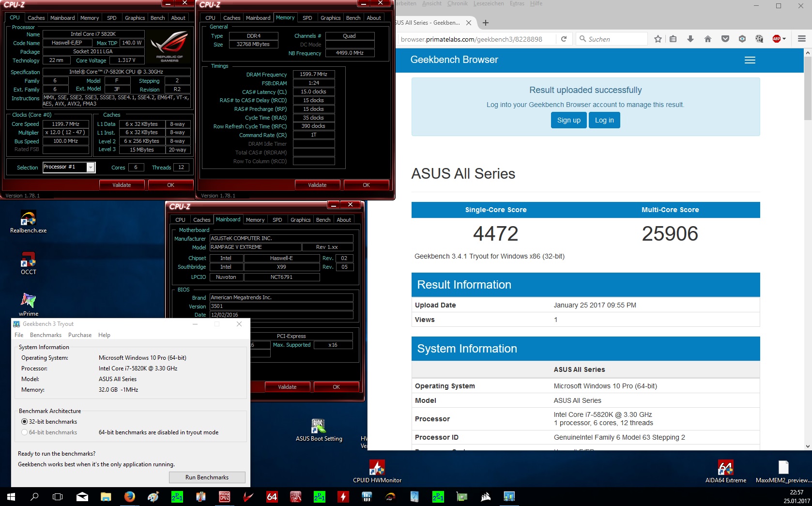Click DRAM Frequency value 1599.7 MHz
812x506 pixels.
(313, 75)
